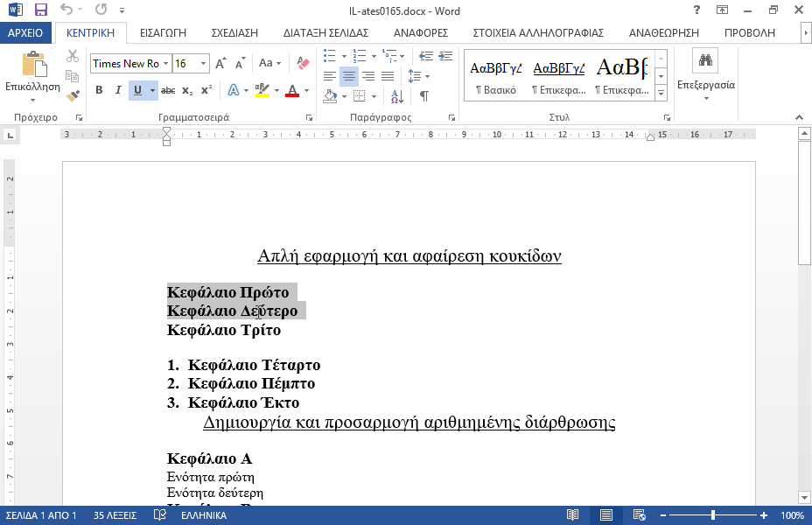This screenshot has height=525, width=812.
Task: Collapse the ribbon with the up arrow
Action: tap(799, 117)
